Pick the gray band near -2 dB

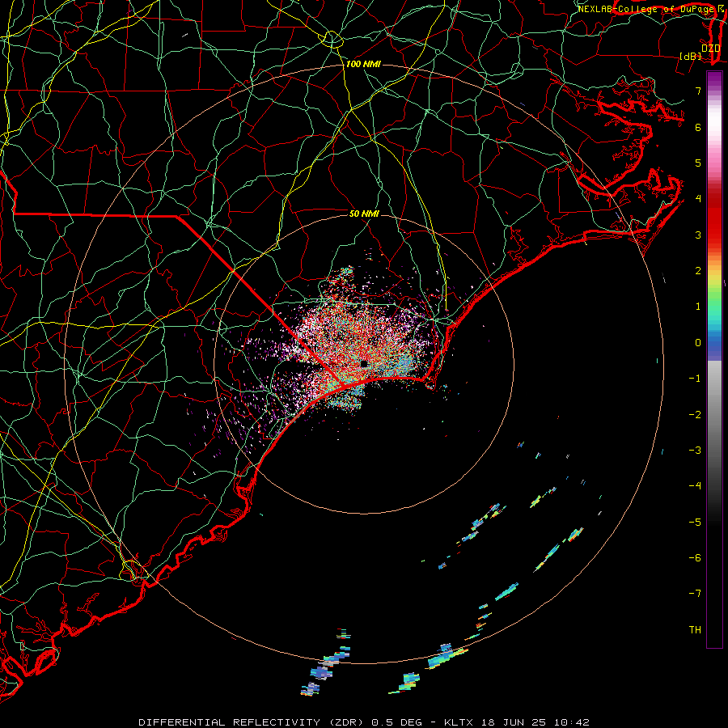714,415
